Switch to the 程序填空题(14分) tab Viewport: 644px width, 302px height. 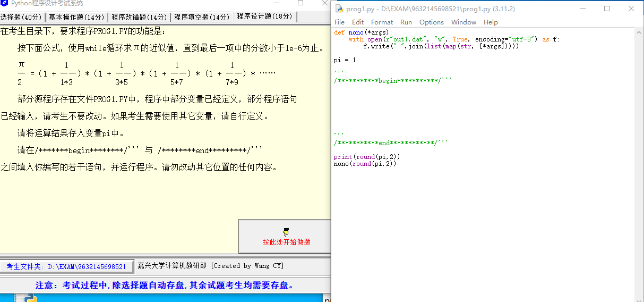pos(202,17)
